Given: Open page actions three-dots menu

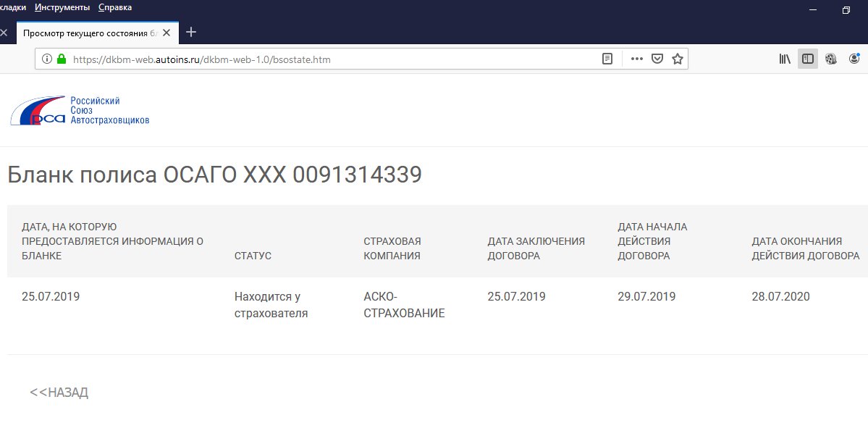Looking at the screenshot, I should tap(636, 59).
